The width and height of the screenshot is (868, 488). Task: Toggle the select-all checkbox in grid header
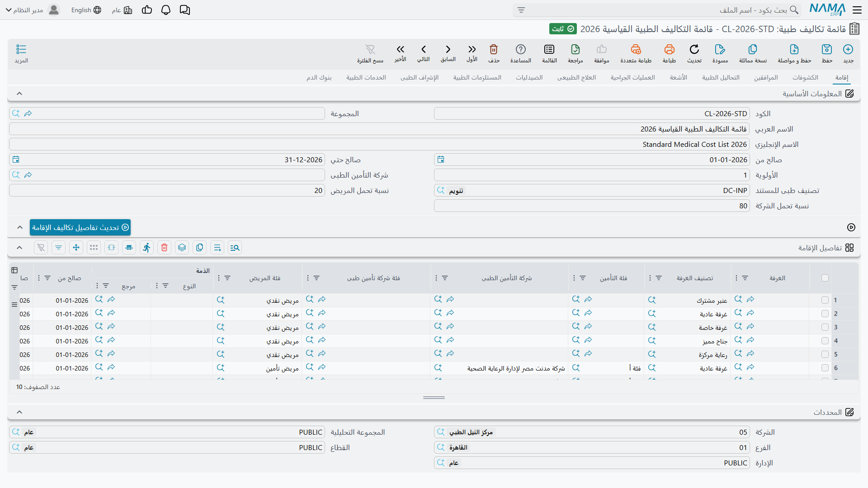pos(825,278)
